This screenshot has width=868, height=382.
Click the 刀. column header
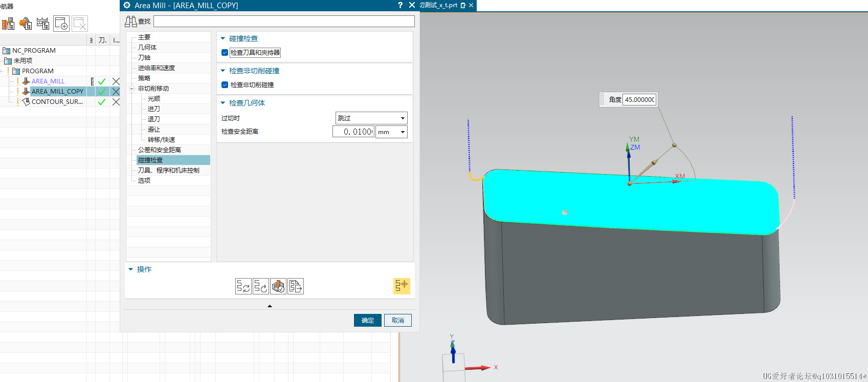102,40
